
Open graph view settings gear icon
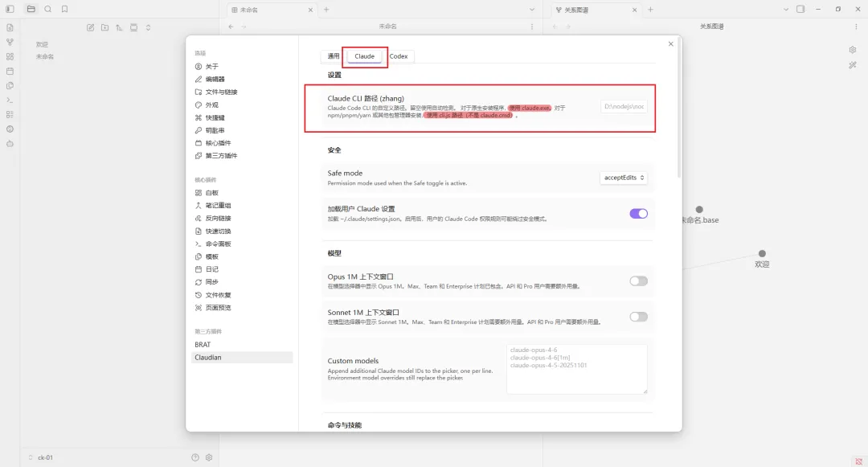[853, 50]
